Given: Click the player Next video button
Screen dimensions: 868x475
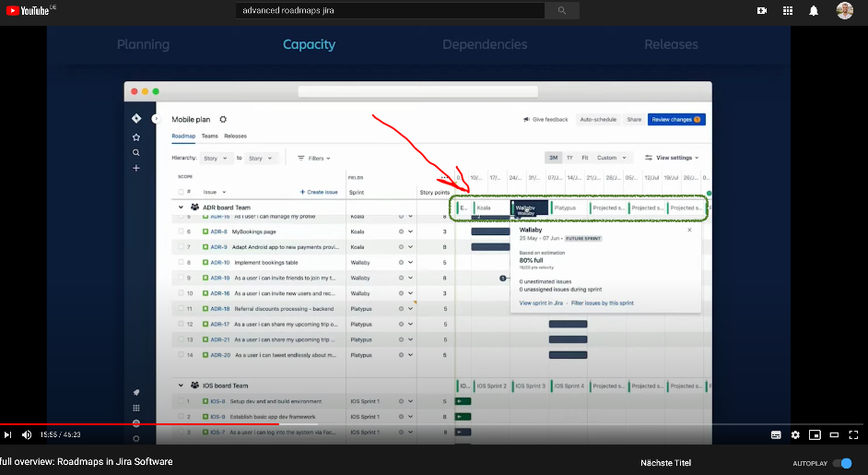Looking at the screenshot, I should [7, 435].
